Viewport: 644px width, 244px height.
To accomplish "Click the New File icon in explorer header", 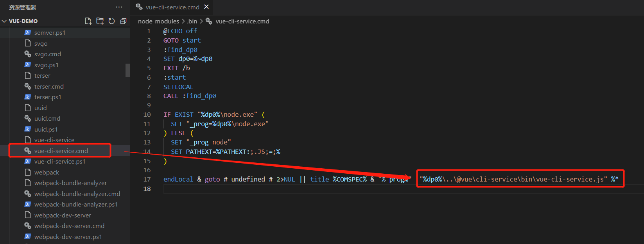I will point(88,21).
